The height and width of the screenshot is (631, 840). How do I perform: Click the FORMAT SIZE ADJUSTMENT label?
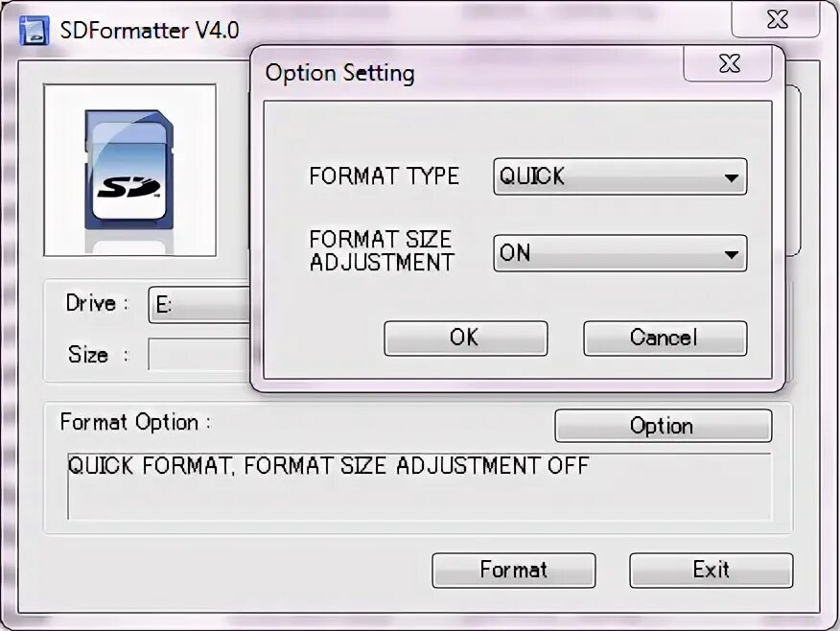[x=382, y=250]
